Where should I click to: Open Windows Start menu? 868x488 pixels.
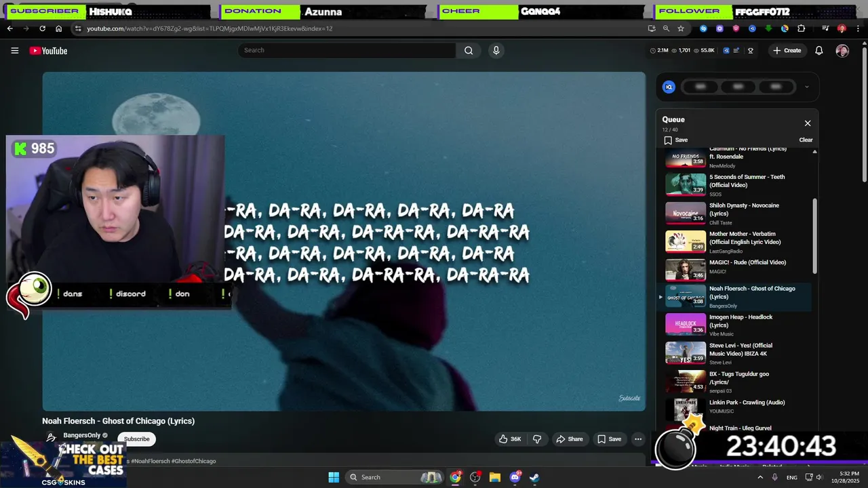tap(334, 477)
